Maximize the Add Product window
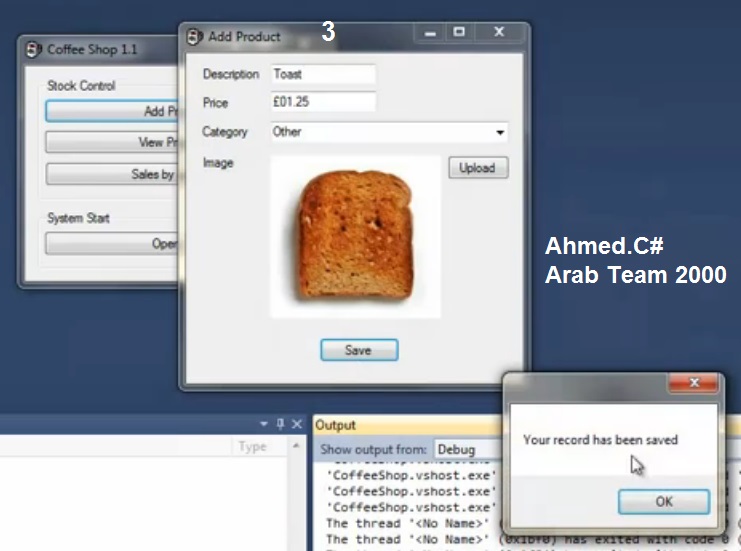 click(x=459, y=32)
